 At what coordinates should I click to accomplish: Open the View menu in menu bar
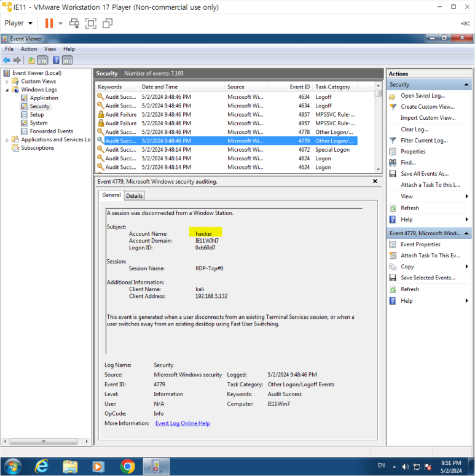[50, 49]
